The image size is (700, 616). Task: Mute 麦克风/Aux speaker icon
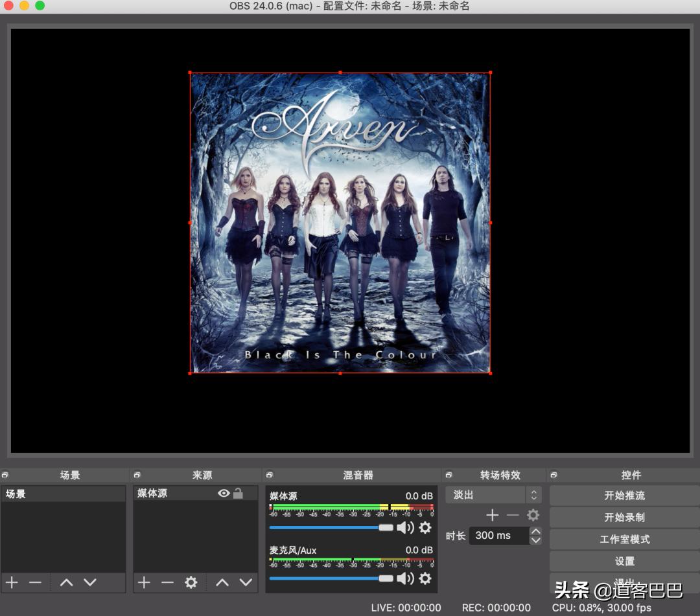(405, 578)
